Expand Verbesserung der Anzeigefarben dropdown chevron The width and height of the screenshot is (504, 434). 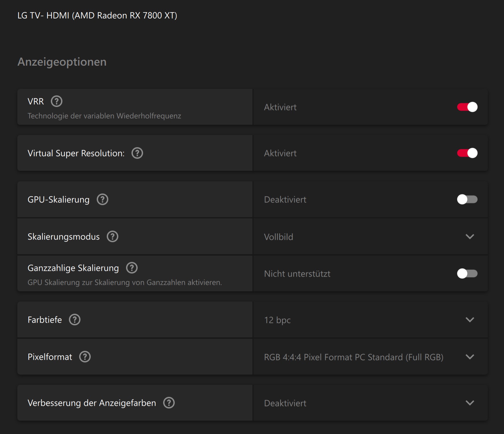(470, 403)
